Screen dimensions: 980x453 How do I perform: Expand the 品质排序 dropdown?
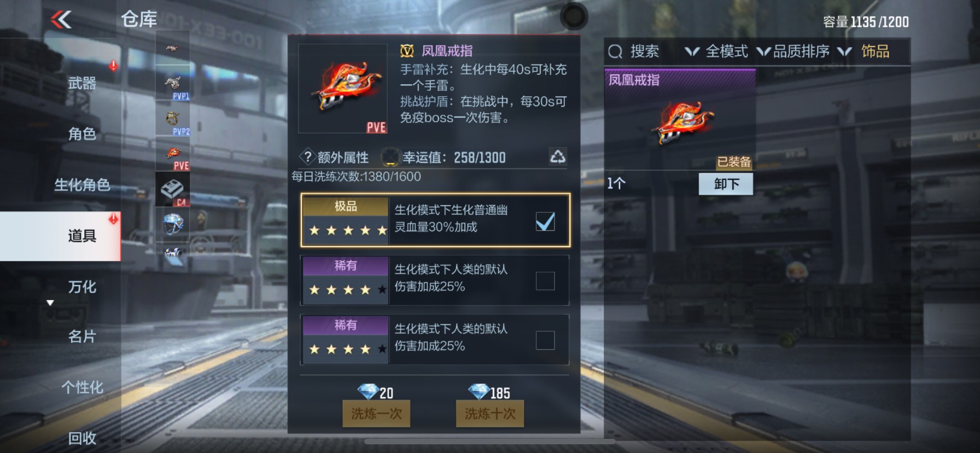point(794,51)
